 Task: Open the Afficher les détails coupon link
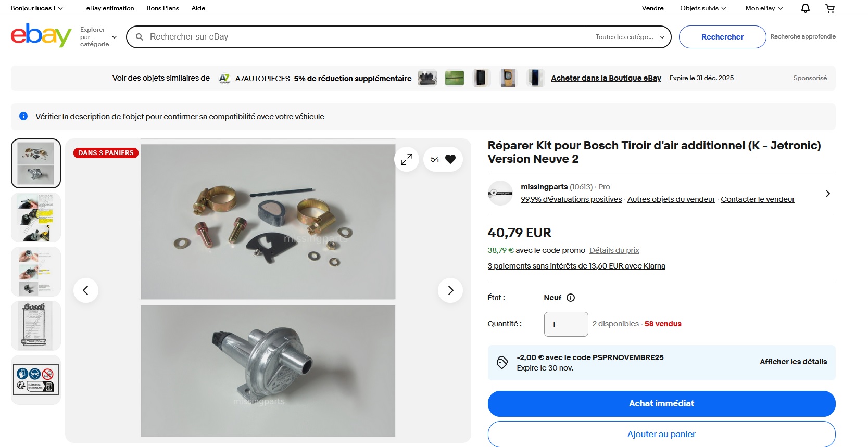(793, 362)
